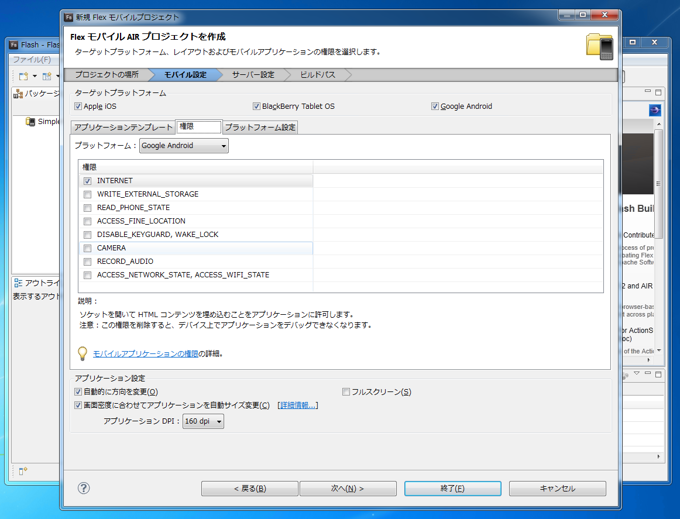Viewport: 680px width, 519px height.
Task: Click the lightbulb tip icon
Action: pyautogui.click(x=82, y=353)
